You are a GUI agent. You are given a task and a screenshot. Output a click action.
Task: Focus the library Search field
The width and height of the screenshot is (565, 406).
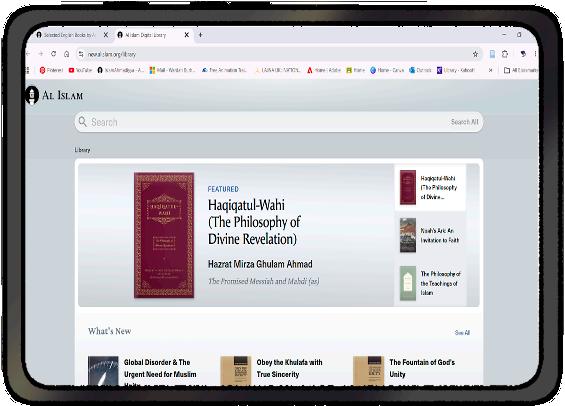[279, 122]
